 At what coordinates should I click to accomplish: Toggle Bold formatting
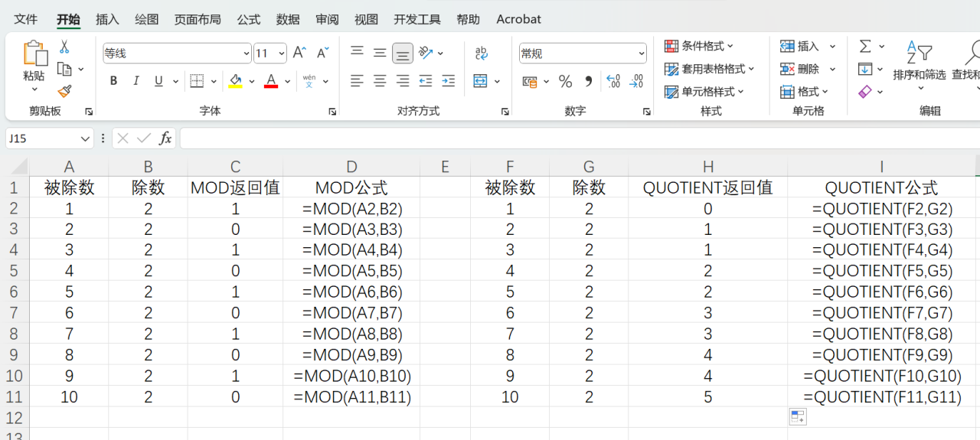[113, 80]
